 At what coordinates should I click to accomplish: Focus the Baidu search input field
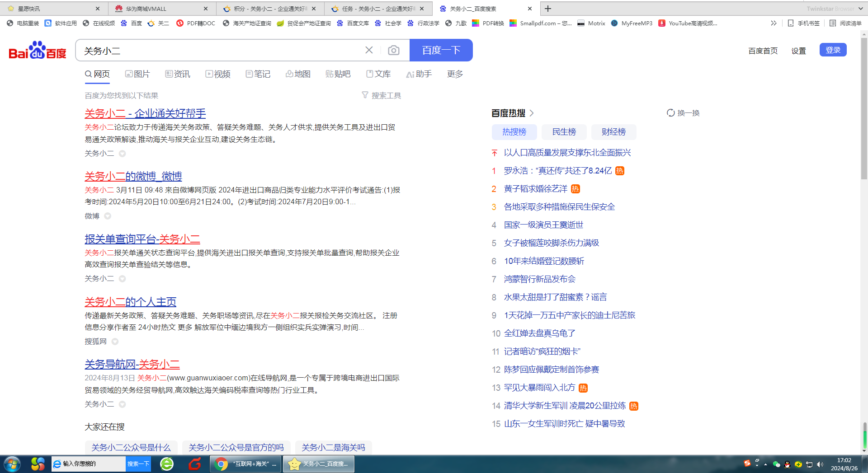point(222,50)
